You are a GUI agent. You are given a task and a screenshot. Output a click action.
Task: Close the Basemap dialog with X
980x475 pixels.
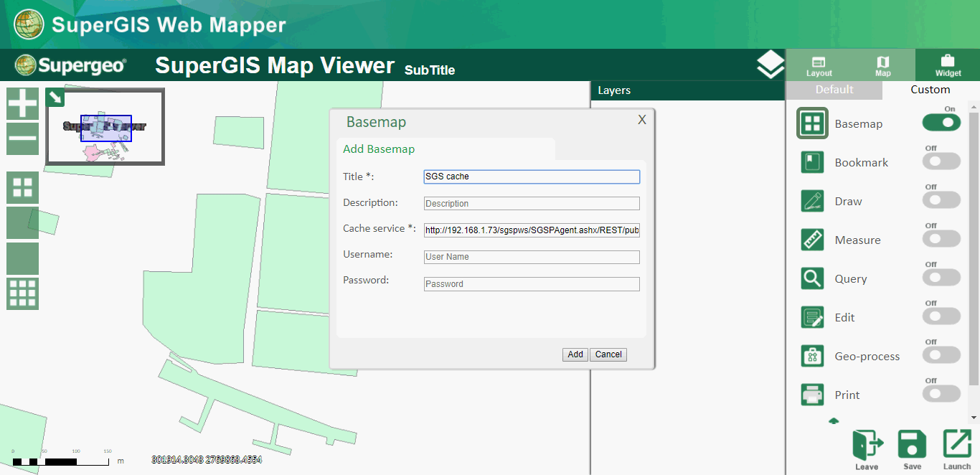[x=642, y=120]
